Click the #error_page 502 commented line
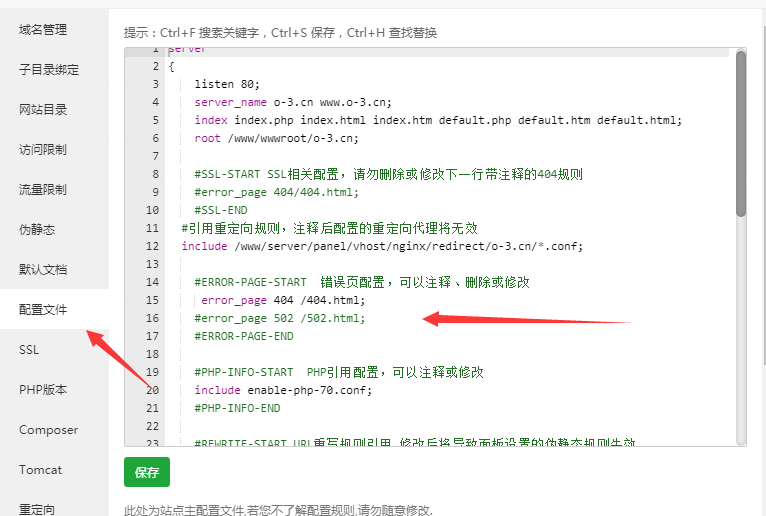 click(x=280, y=318)
